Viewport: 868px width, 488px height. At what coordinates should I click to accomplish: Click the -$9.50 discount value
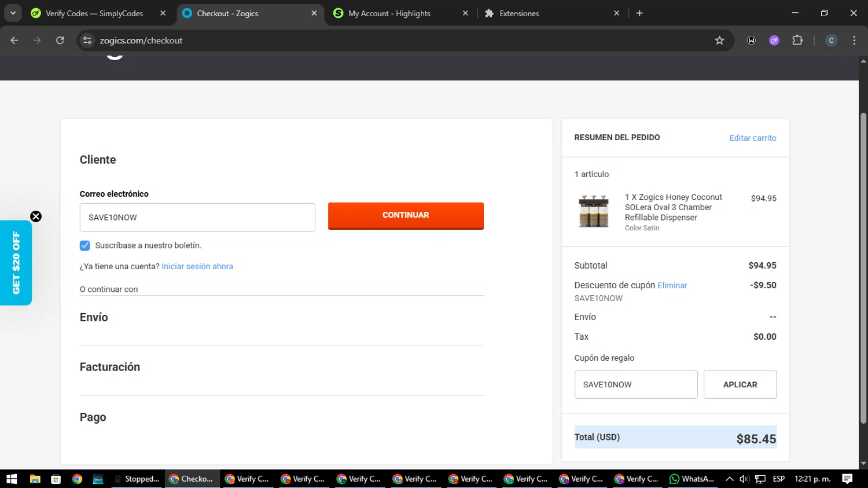click(x=763, y=285)
